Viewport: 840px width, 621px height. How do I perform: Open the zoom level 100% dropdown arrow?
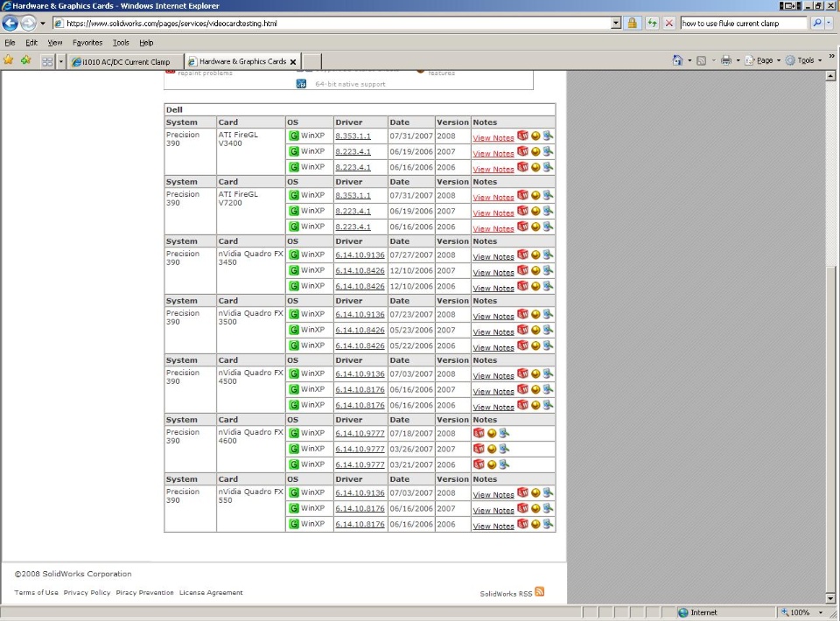click(820, 612)
